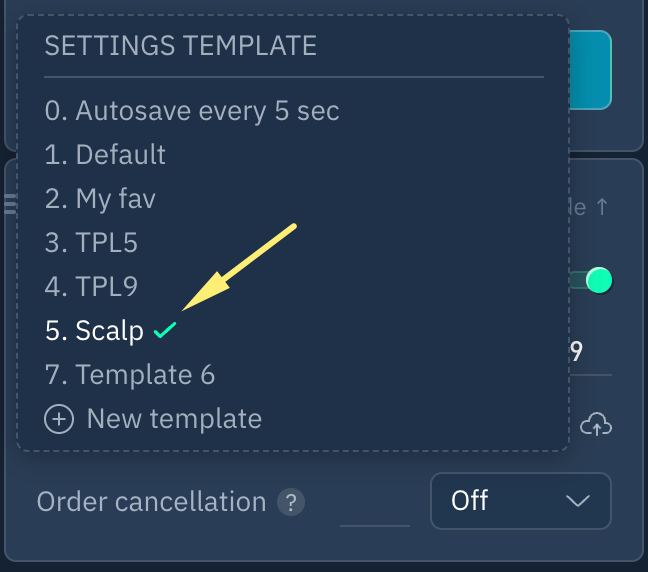Select the 2. My fav template
This screenshot has height=572, width=648.
coord(100,198)
